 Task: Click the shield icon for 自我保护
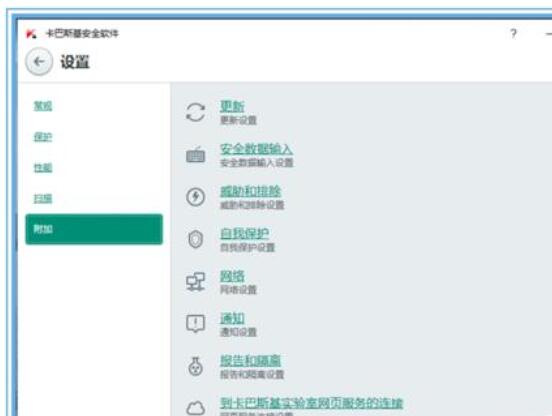click(195, 239)
